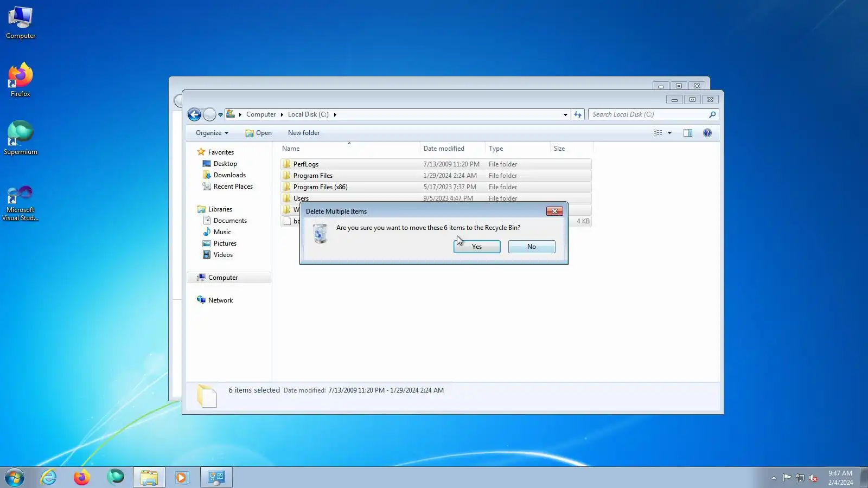Click the control panel taskbar button
868x488 pixels.
pos(216,477)
